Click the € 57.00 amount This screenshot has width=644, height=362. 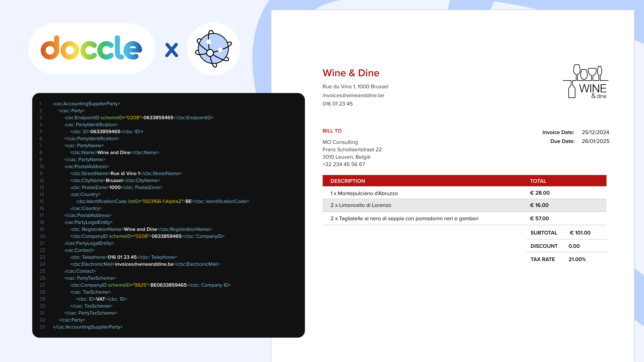pos(539,218)
